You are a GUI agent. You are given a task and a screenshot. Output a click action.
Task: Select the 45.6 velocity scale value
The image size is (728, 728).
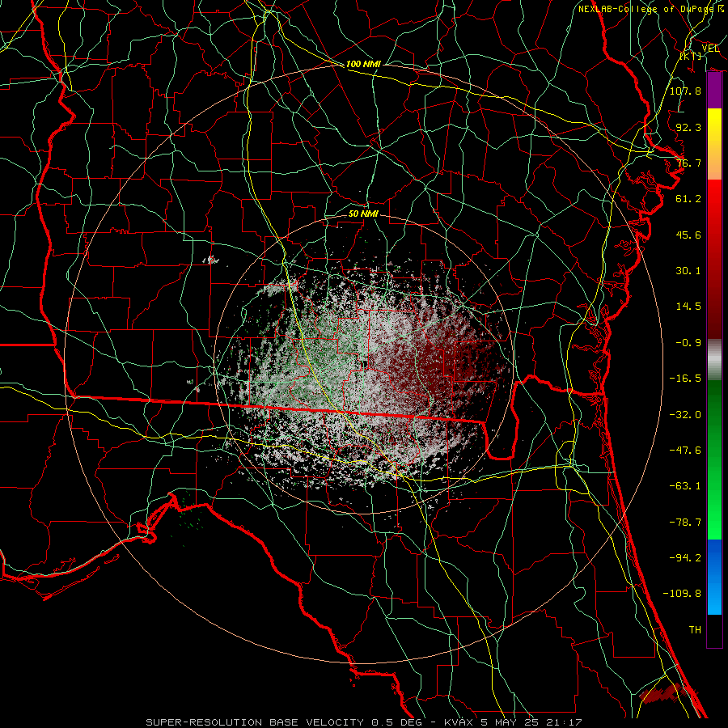pyautogui.click(x=688, y=235)
